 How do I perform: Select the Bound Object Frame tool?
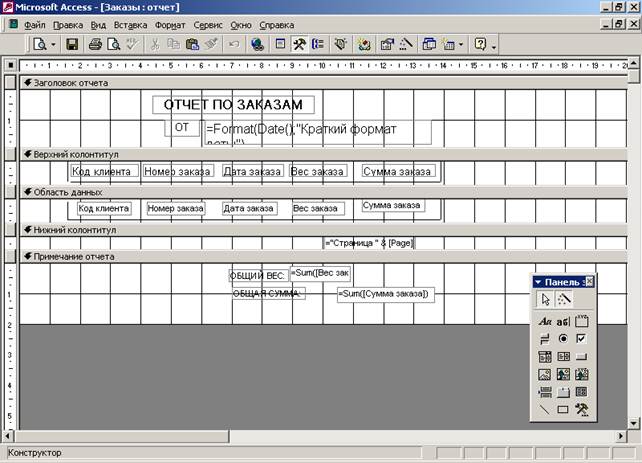point(581,374)
